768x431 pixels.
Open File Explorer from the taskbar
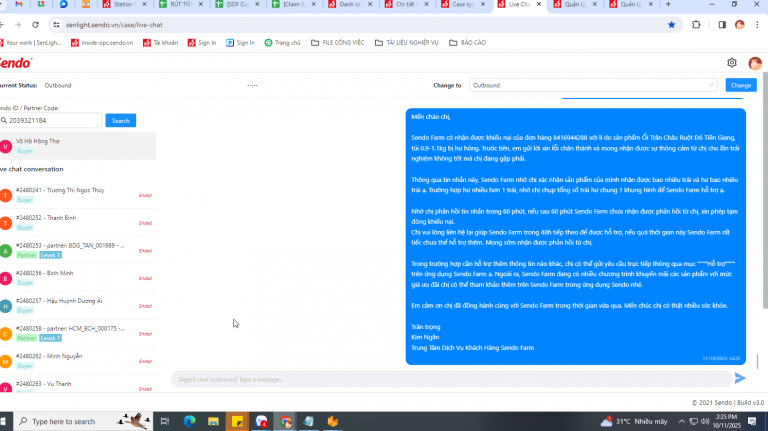[213, 421]
